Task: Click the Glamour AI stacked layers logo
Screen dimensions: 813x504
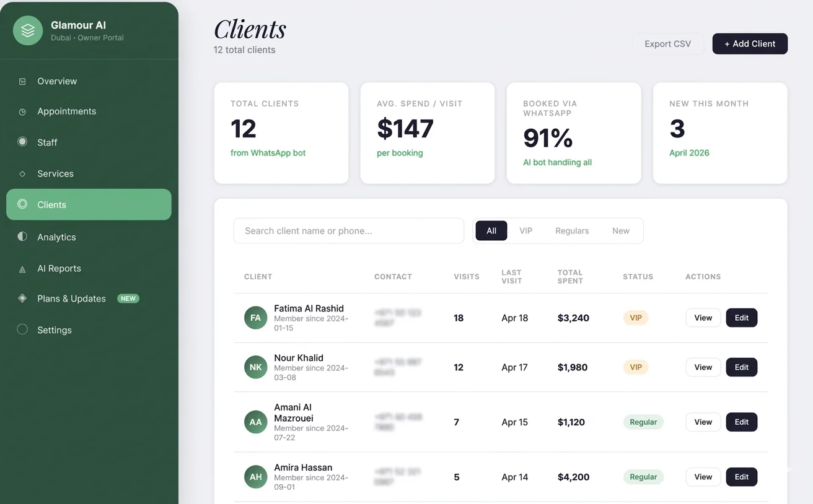Action: coord(28,30)
